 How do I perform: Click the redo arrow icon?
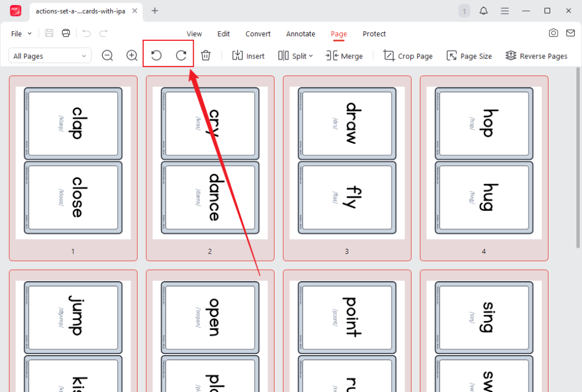tap(103, 34)
